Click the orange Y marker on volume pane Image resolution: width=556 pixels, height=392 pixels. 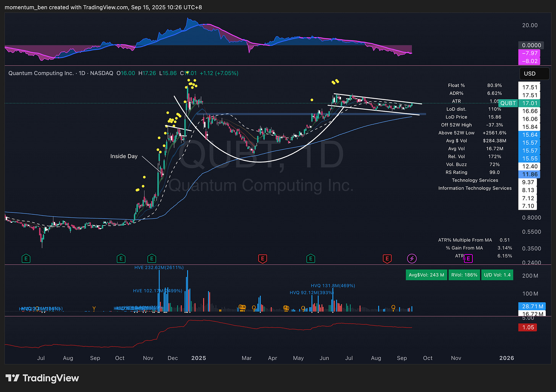pos(94,308)
